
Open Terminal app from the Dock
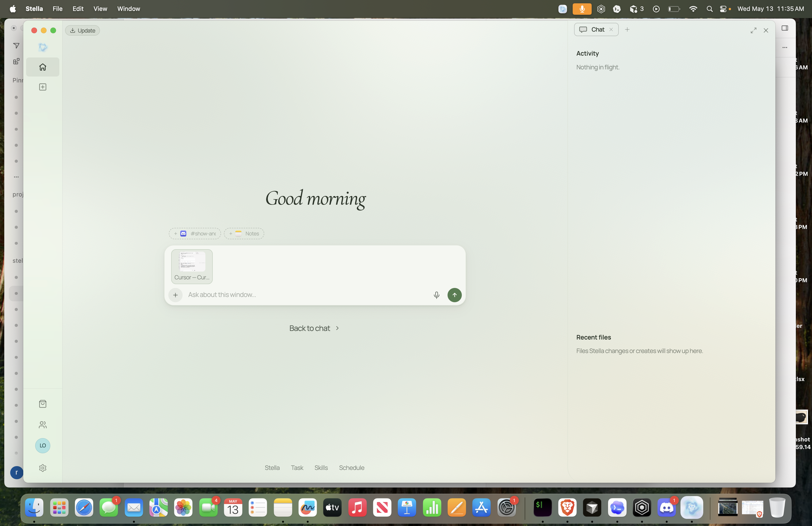pos(543,507)
